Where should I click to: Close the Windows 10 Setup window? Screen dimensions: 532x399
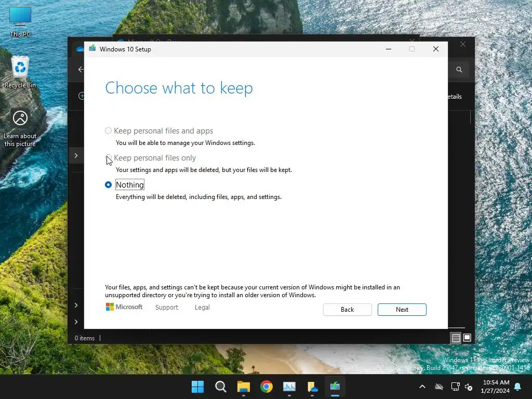pos(436,49)
